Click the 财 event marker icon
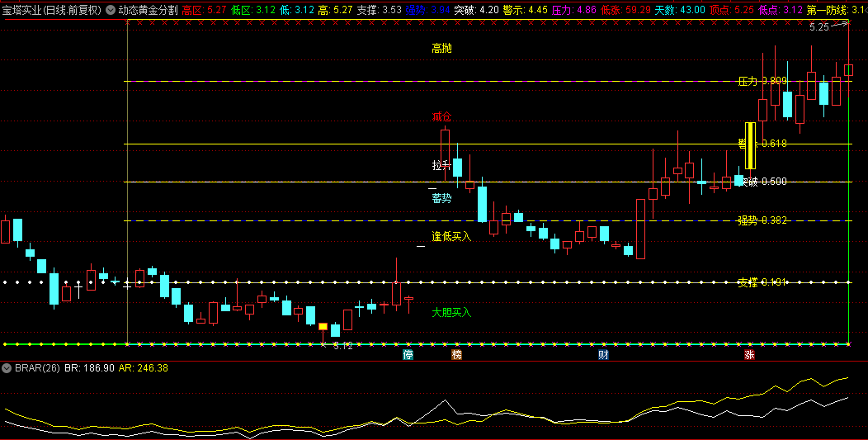Image resolution: width=868 pixels, height=440 pixels. 603,355
